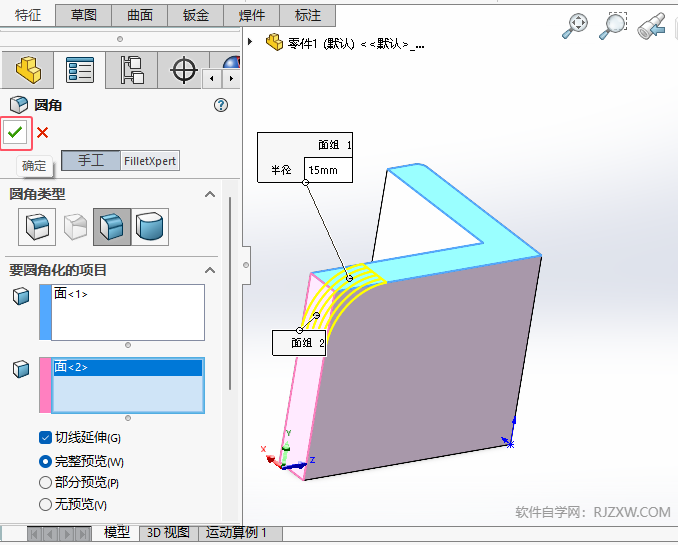The width and height of the screenshot is (678, 545).
Task: Click the 面组 1 callout label
Action: click(335, 145)
